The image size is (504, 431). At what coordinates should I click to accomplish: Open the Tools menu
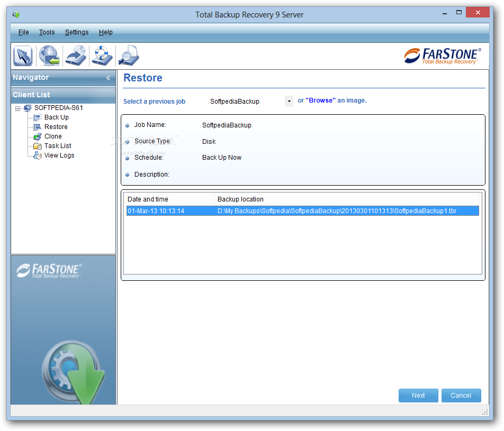(47, 32)
